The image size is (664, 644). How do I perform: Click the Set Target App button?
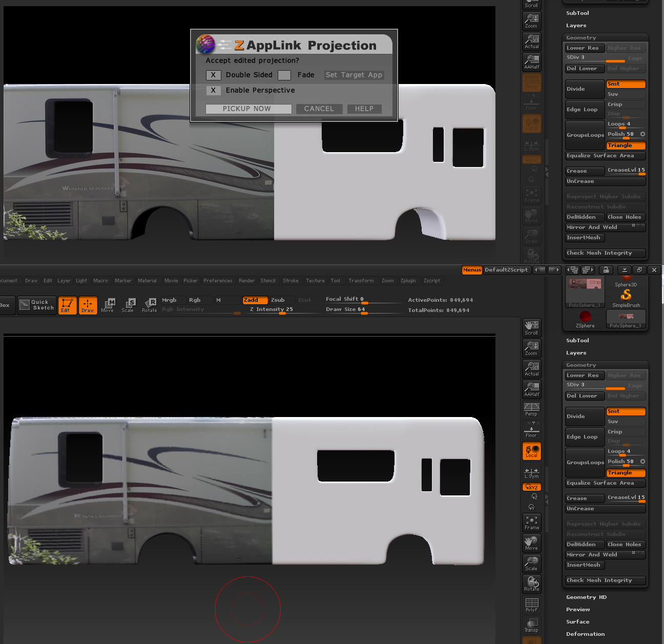[x=354, y=75]
